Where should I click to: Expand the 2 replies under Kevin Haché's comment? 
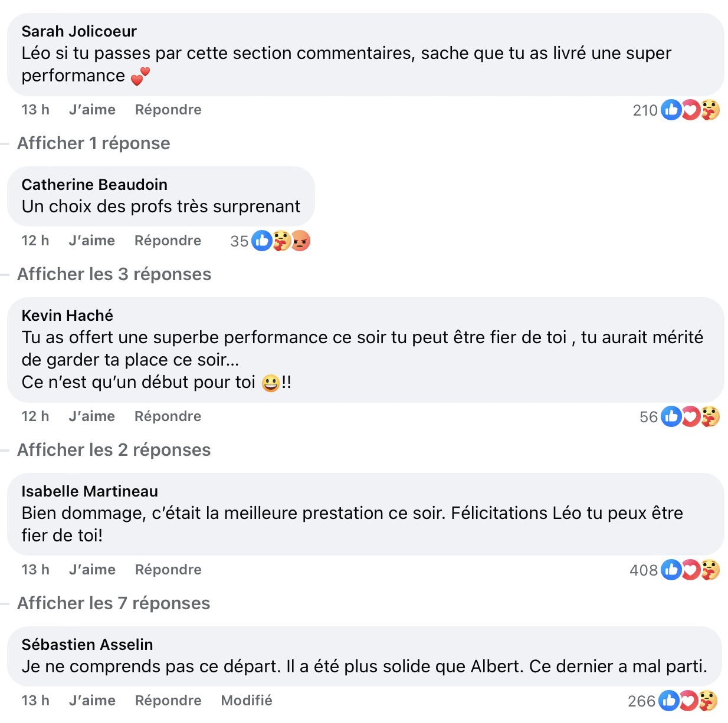(114, 450)
